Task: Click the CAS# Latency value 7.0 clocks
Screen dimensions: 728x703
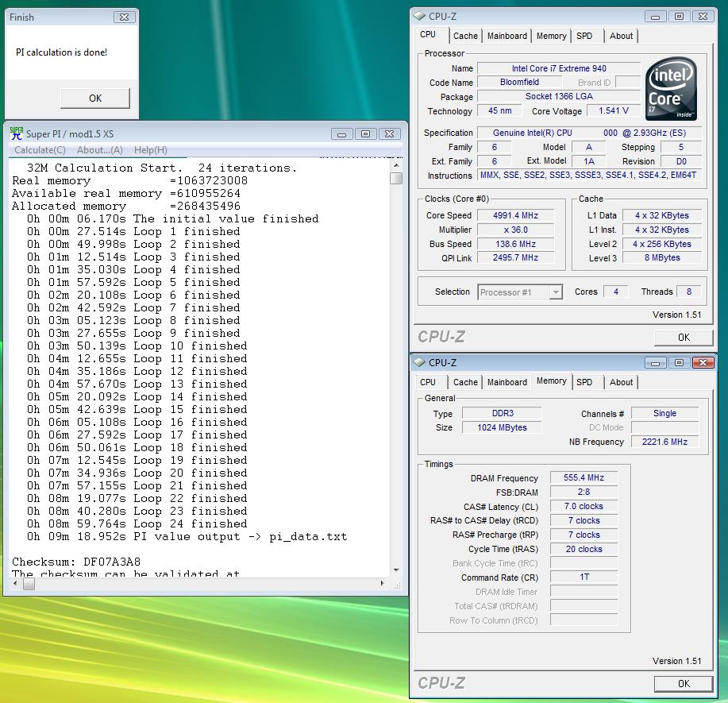Action: tap(584, 507)
